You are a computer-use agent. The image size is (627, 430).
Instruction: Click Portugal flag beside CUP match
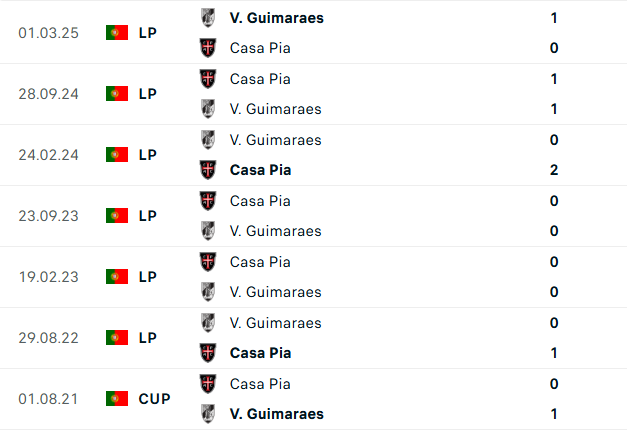click(x=117, y=398)
